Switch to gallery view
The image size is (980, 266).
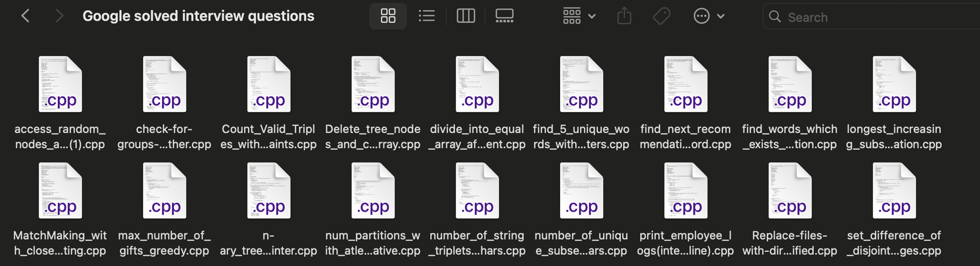pyautogui.click(x=504, y=16)
